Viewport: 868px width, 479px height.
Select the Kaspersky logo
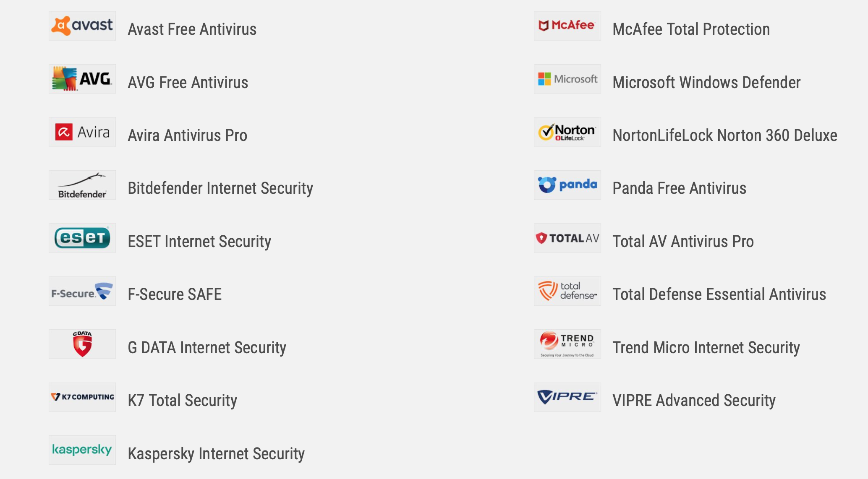tap(82, 450)
